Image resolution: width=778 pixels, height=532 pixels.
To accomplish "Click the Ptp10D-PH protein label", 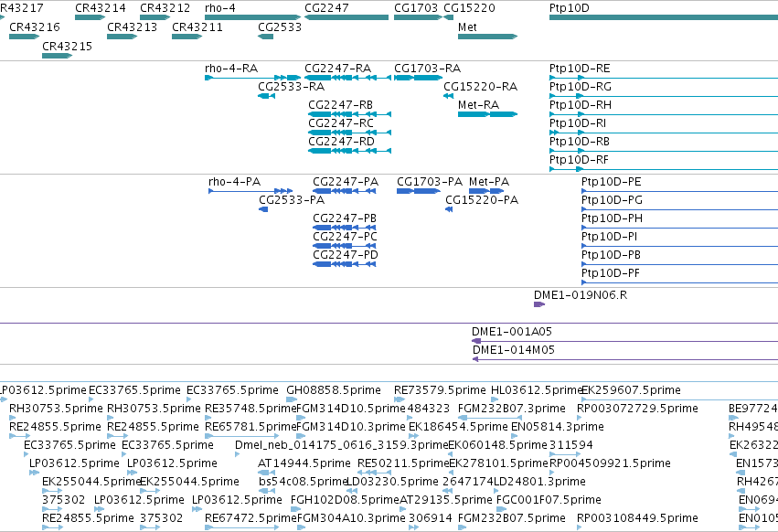I will (x=612, y=218).
